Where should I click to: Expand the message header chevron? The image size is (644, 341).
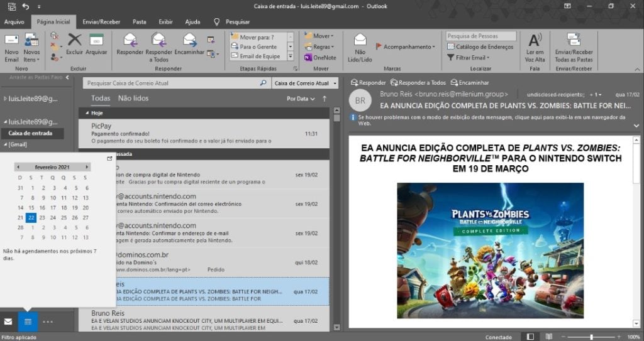point(636,126)
